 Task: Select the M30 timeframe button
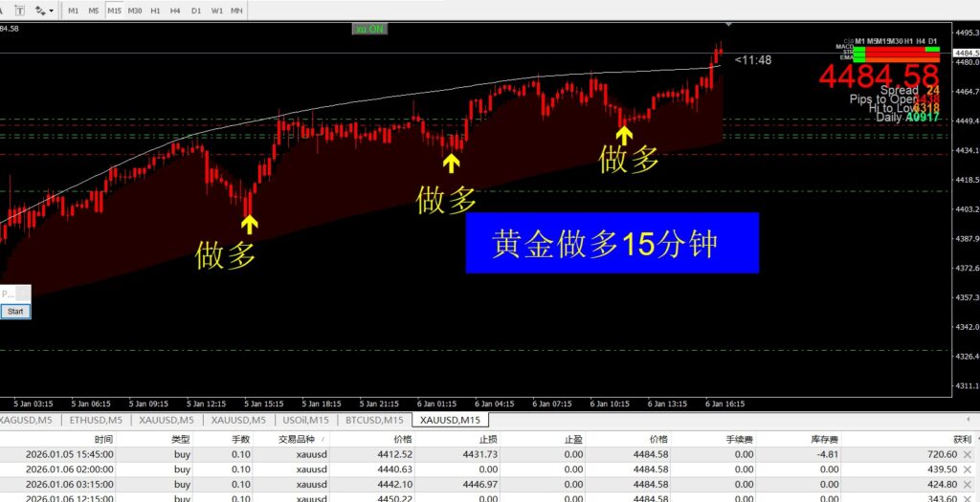(x=135, y=11)
